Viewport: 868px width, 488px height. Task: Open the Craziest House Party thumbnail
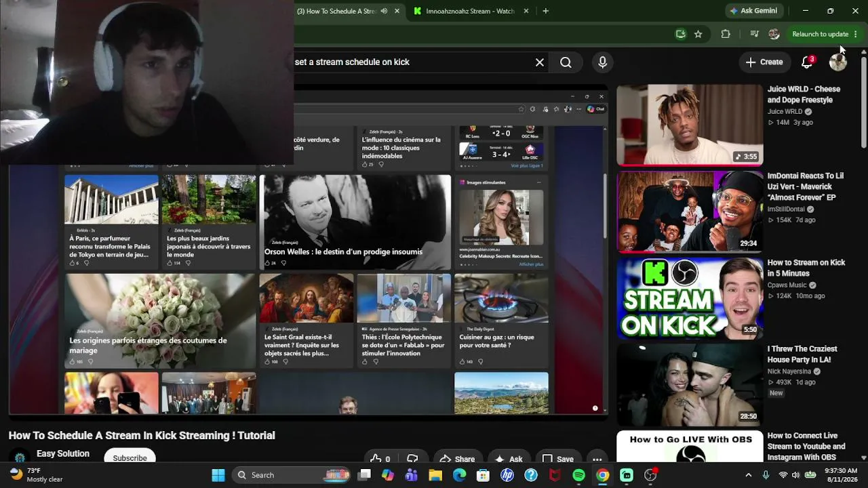click(690, 385)
